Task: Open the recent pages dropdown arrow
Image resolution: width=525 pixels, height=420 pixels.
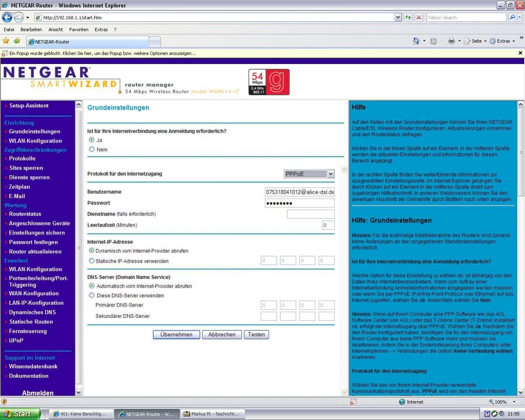Action: point(28,18)
